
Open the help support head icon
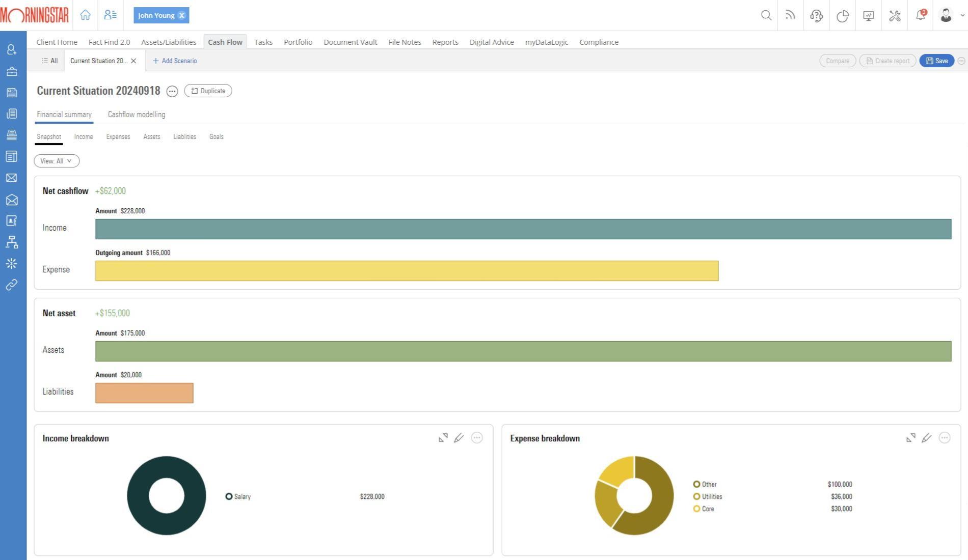point(816,16)
